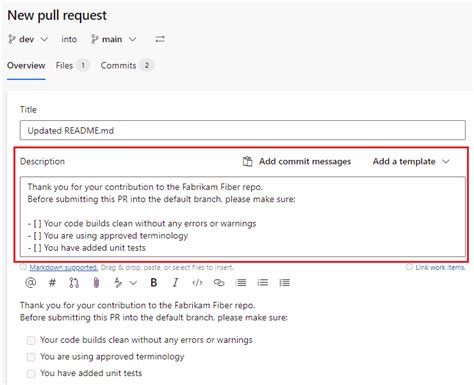This screenshot has width=474, height=385.
Task: Open the Markdown supported link
Action: [63, 267]
